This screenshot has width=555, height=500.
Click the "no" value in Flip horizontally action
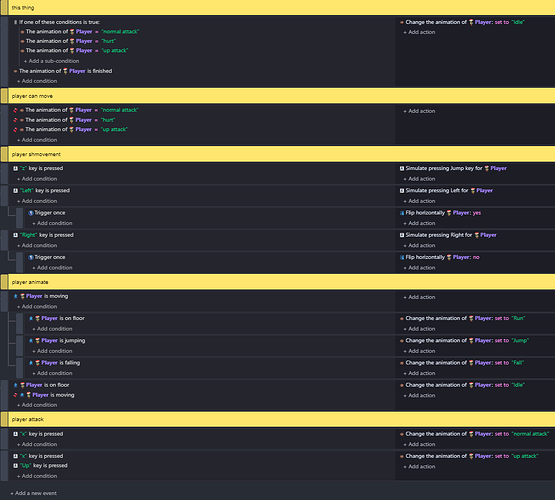(x=476, y=257)
